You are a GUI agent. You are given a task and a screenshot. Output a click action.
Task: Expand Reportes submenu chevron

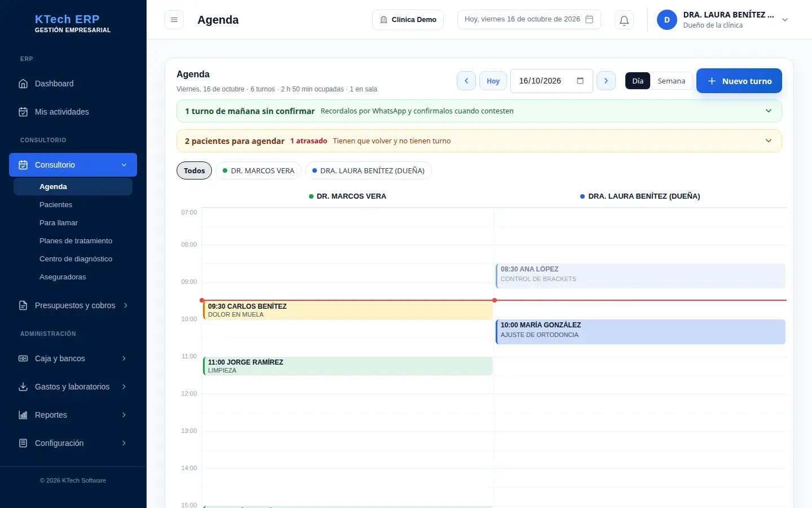[x=124, y=415]
